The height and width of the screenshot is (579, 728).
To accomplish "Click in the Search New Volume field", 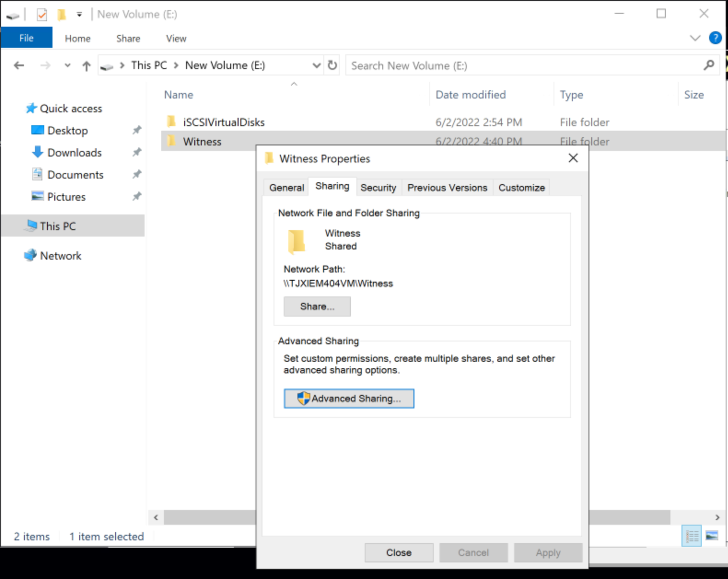I will [x=520, y=66].
